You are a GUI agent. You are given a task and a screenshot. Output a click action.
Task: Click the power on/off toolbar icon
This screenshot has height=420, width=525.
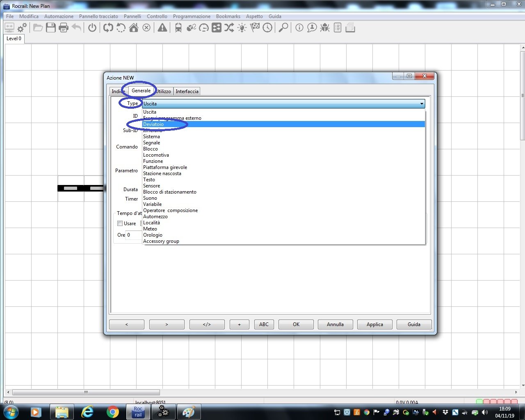[92, 28]
